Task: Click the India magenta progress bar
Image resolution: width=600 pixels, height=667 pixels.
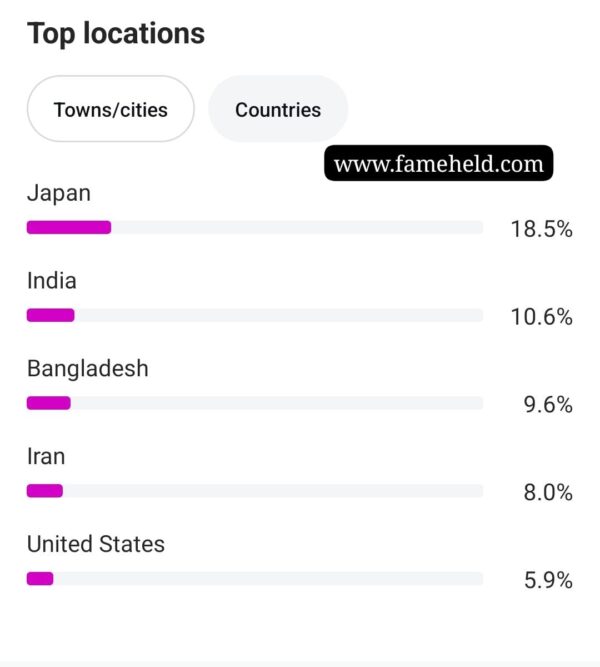Action: [x=51, y=315]
